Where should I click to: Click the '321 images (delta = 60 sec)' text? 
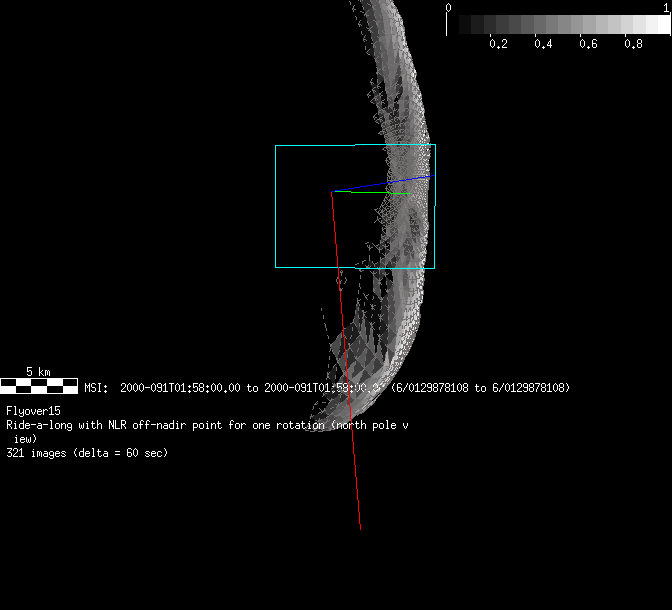pyautogui.click(x=87, y=453)
